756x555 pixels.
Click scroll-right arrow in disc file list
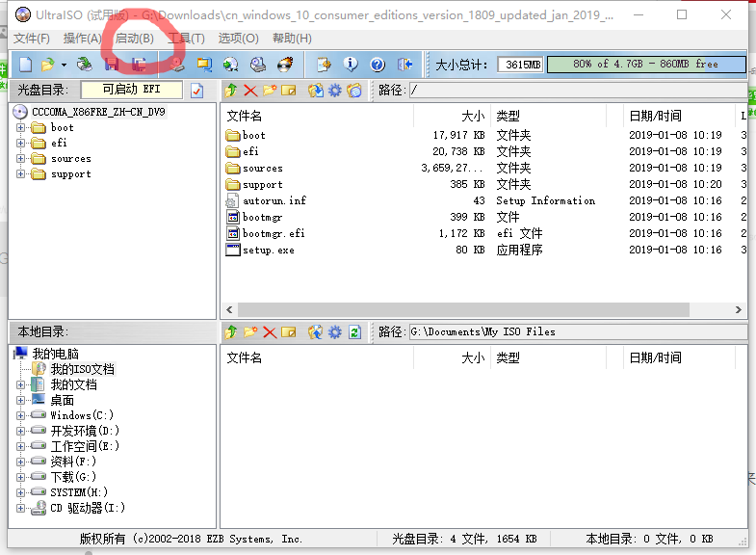click(738, 309)
